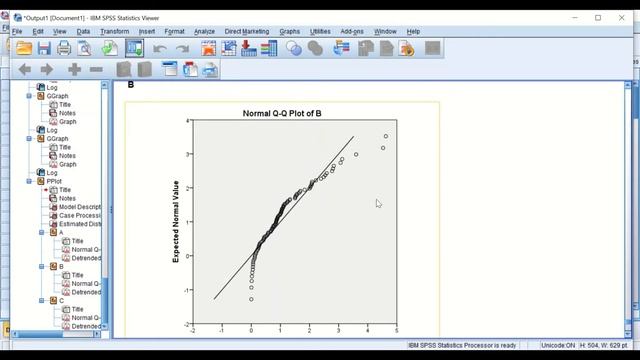Click the outline pane splitter handle

(111, 209)
